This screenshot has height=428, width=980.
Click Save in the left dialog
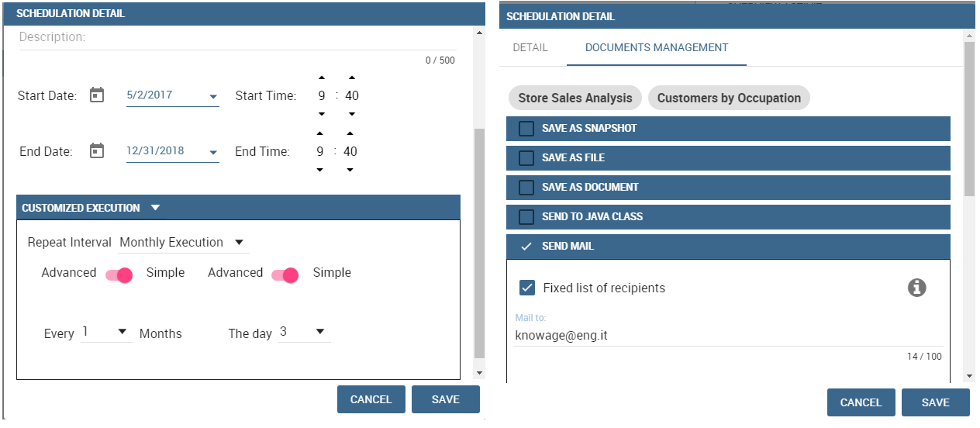point(446,399)
